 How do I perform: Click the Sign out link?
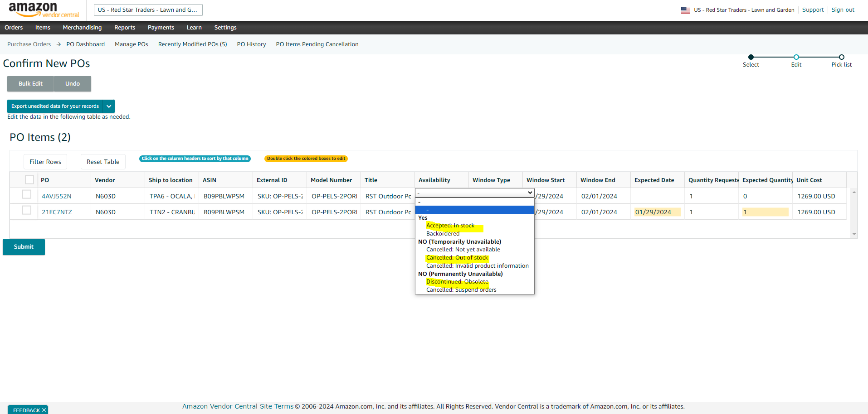tap(843, 10)
